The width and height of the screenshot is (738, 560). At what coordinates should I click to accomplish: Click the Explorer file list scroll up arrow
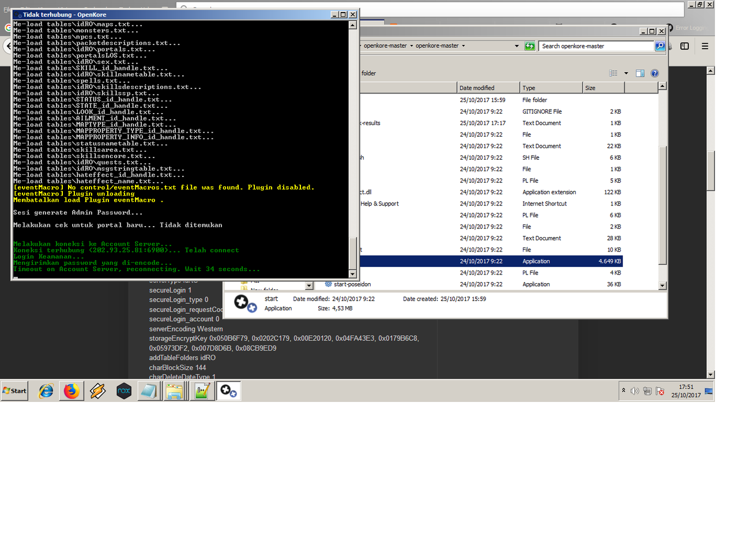tap(662, 86)
